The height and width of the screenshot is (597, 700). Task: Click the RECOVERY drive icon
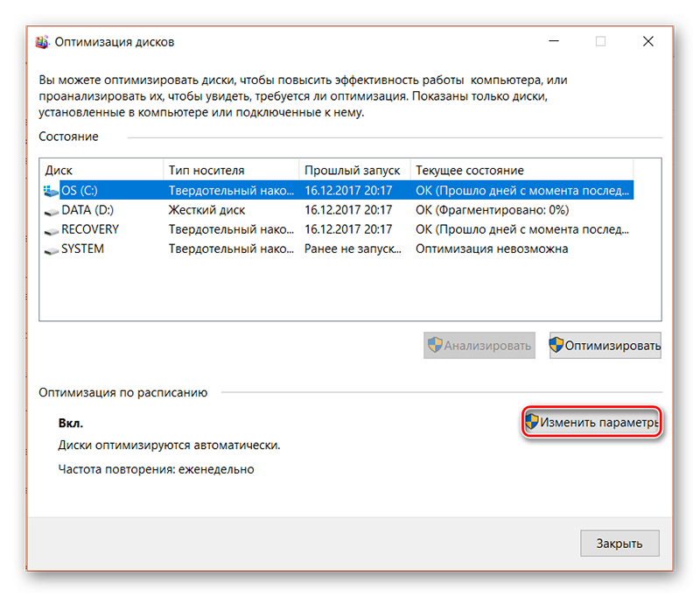(x=52, y=231)
